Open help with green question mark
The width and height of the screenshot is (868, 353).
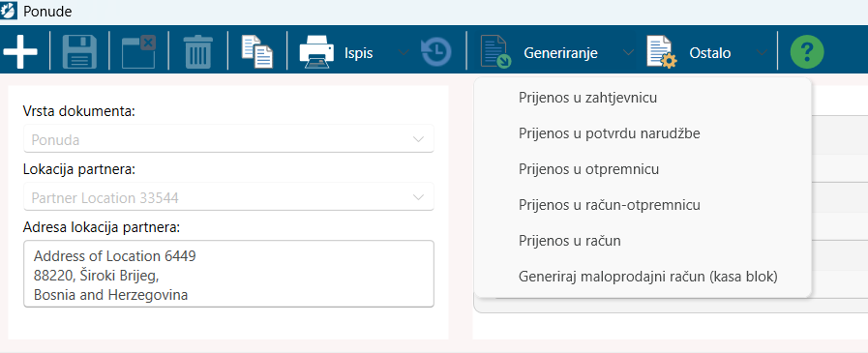tap(807, 52)
